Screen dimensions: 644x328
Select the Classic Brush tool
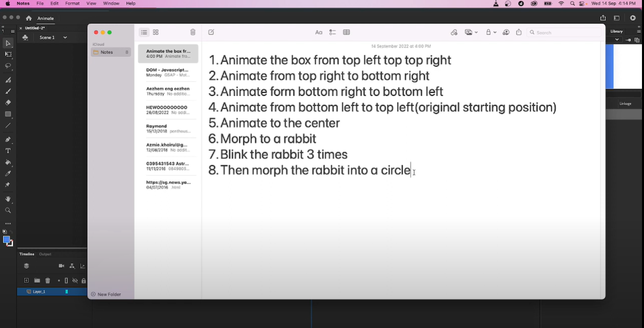click(x=8, y=91)
